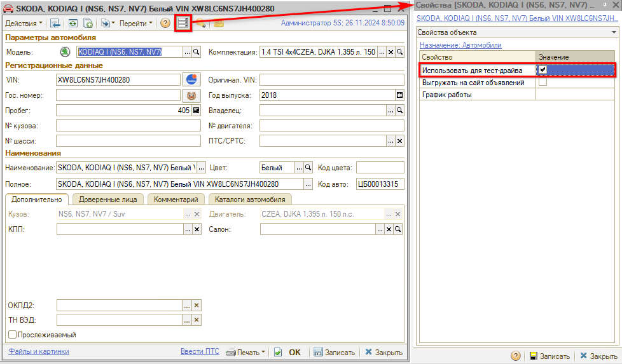Open the Действия menu
This screenshot has width=622, height=364.
[24, 24]
